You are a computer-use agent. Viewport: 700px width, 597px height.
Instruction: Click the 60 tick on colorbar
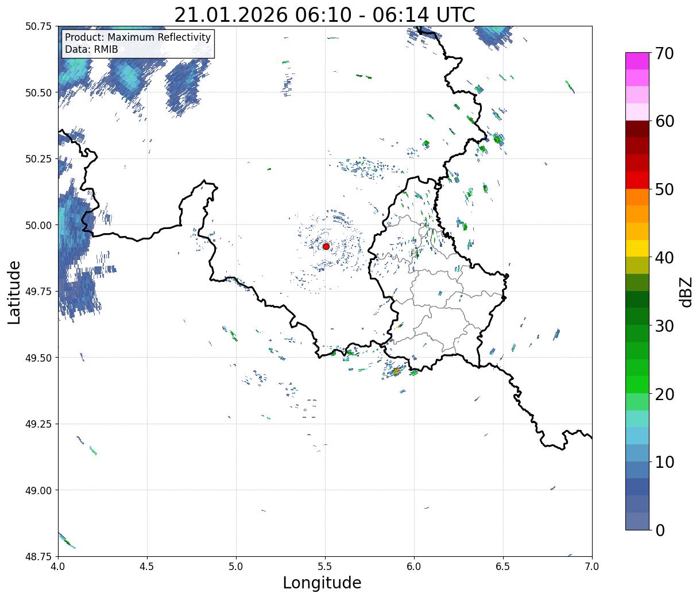664,121
